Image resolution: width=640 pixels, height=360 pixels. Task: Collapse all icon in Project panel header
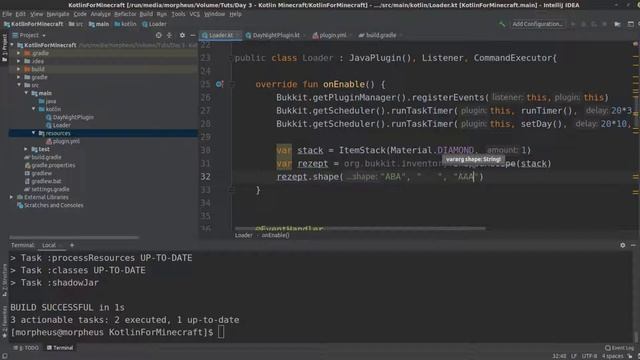point(169,36)
